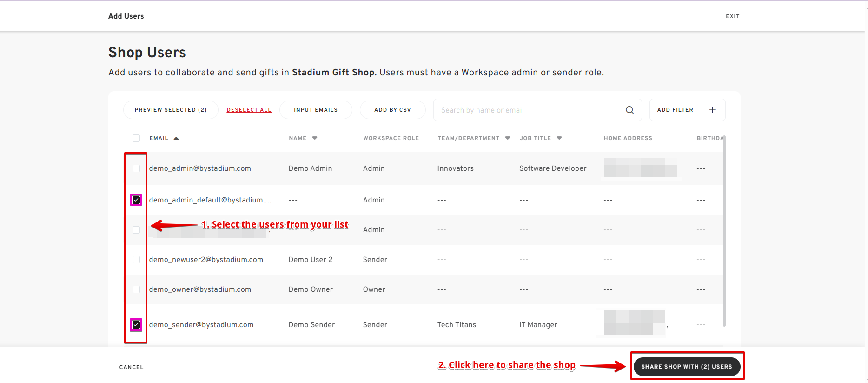Open the Input Emails option
868x383 pixels.
coord(316,110)
